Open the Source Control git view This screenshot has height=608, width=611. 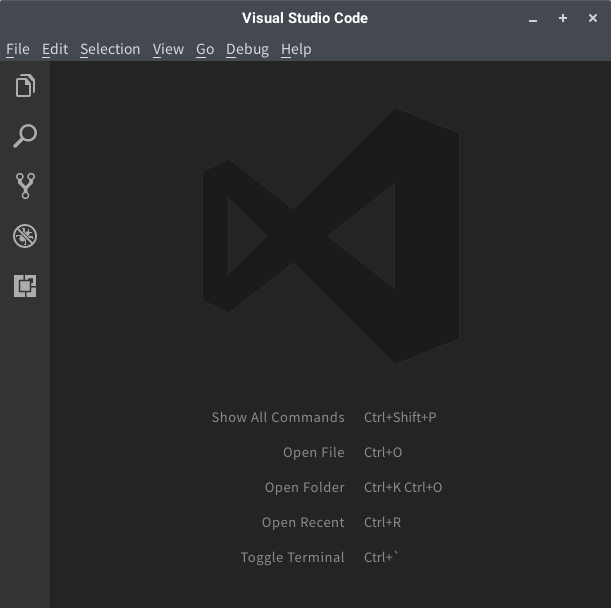[25, 186]
